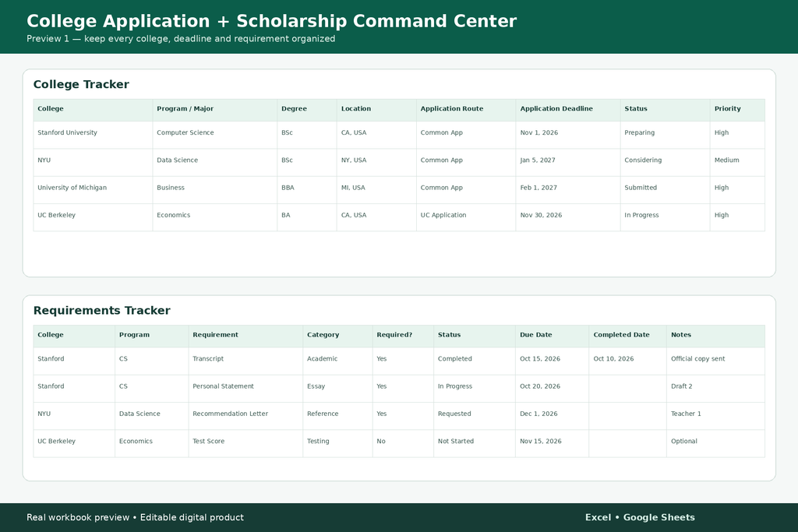Select the Program / Major column header
Viewport: 798px width, 532px height.
(x=215, y=109)
